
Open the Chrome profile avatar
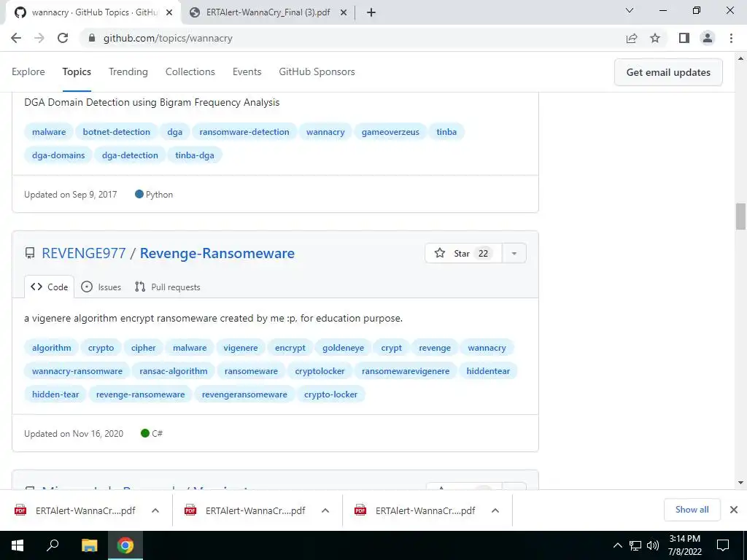[x=708, y=38]
